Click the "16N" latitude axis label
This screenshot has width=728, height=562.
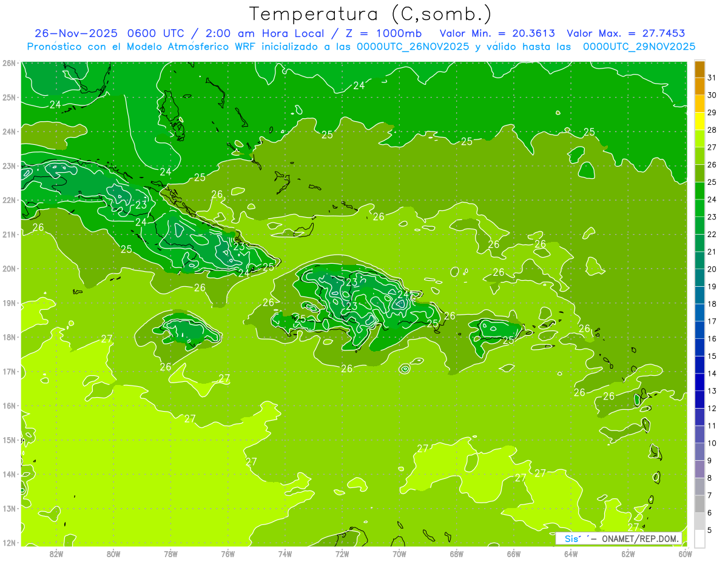pyautogui.click(x=9, y=406)
